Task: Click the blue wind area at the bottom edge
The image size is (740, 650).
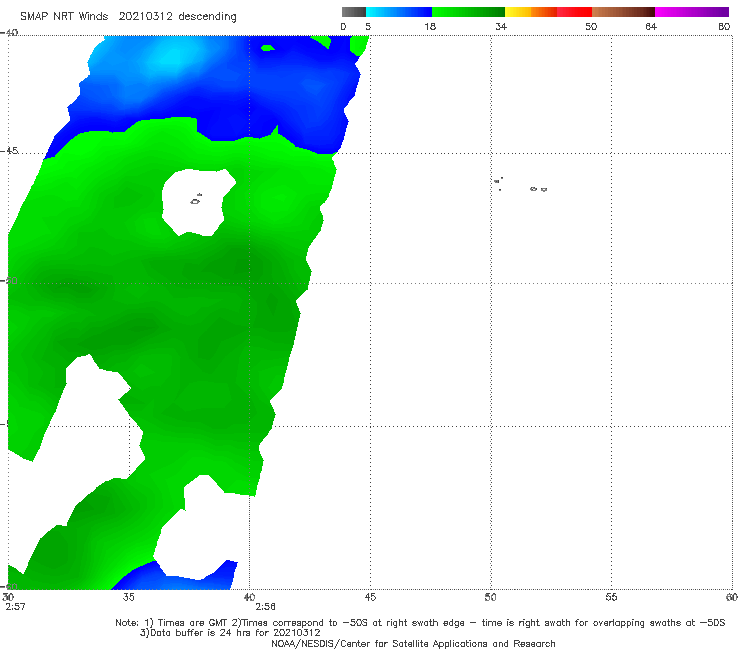Action: click(x=177, y=577)
